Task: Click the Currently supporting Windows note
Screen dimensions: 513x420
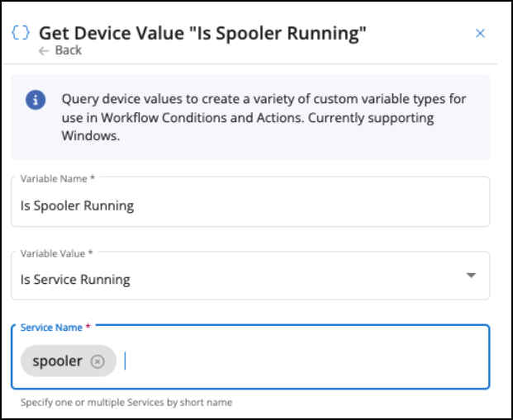Action: pyautogui.click(x=248, y=126)
